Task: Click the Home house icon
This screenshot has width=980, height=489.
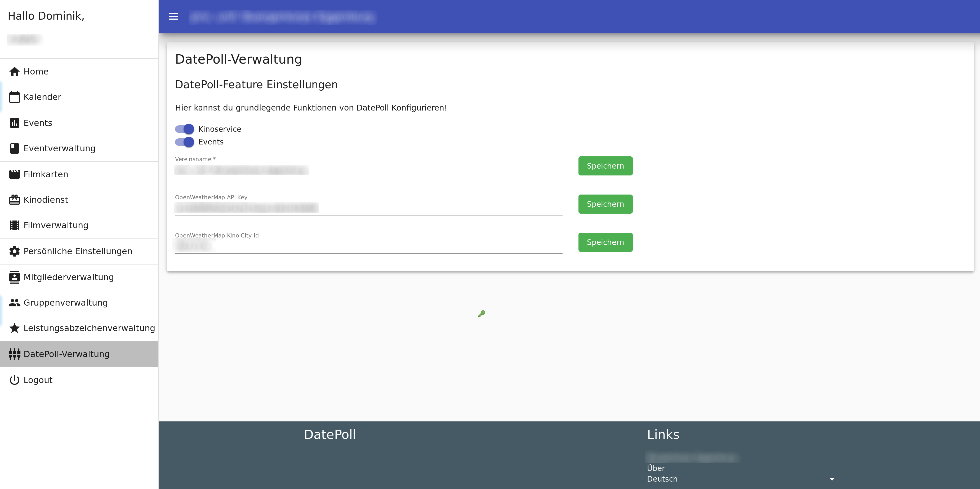Action: 15,72
